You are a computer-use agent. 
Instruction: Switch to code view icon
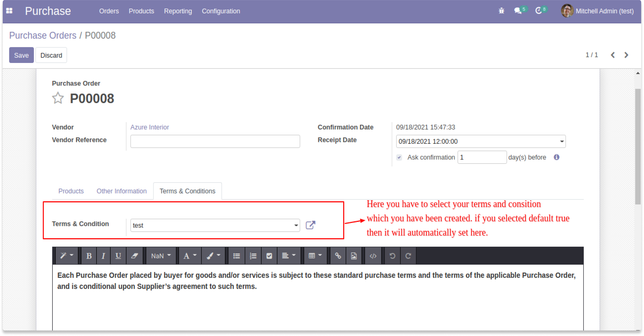(x=373, y=256)
